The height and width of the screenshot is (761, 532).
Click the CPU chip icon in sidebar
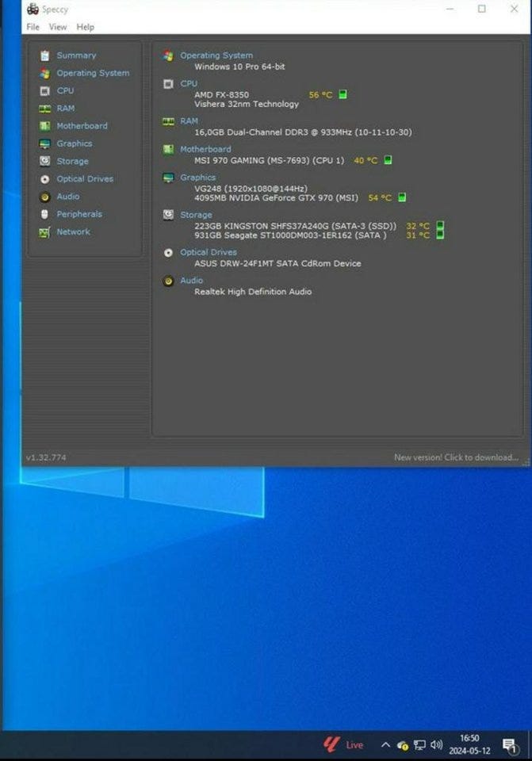(44, 90)
